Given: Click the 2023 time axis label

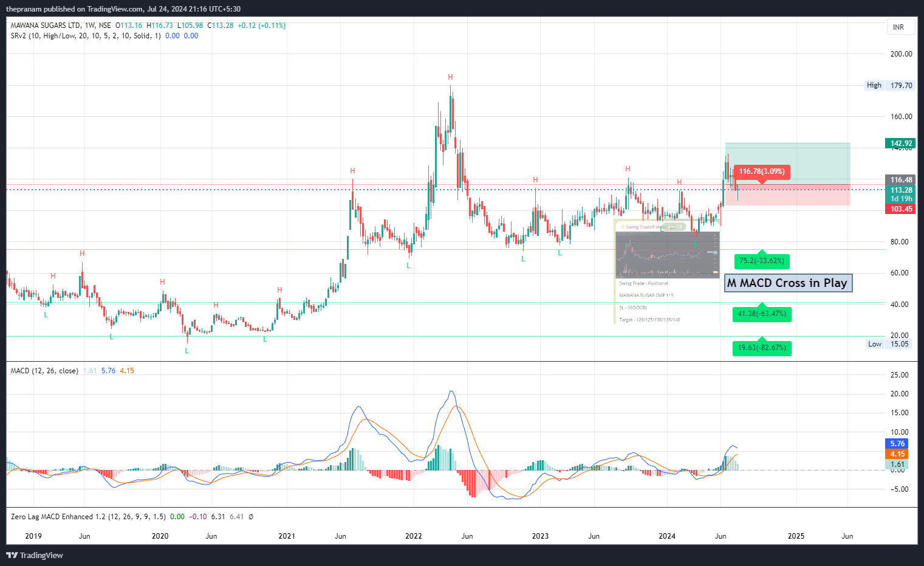Looking at the screenshot, I should coord(540,536).
